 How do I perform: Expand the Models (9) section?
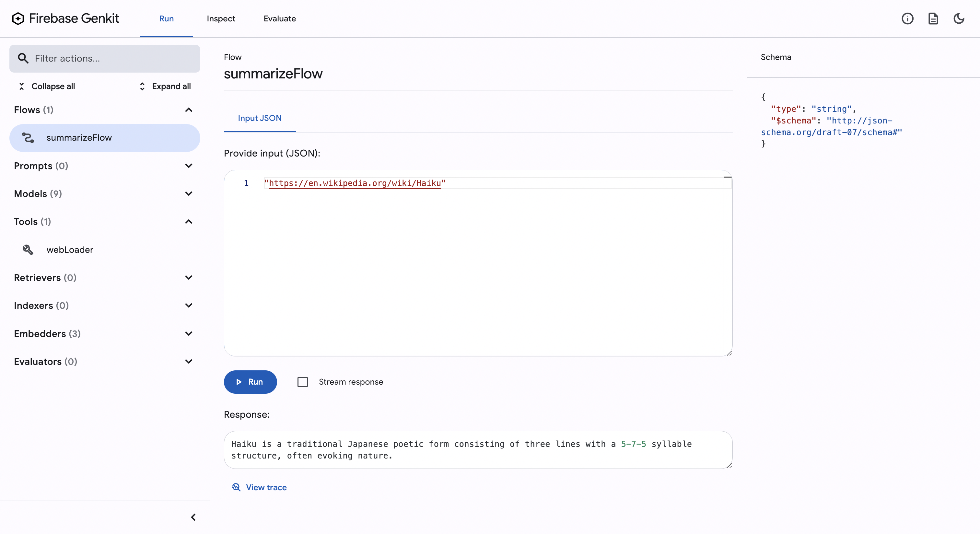pyautogui.click(x=188, y=193)
